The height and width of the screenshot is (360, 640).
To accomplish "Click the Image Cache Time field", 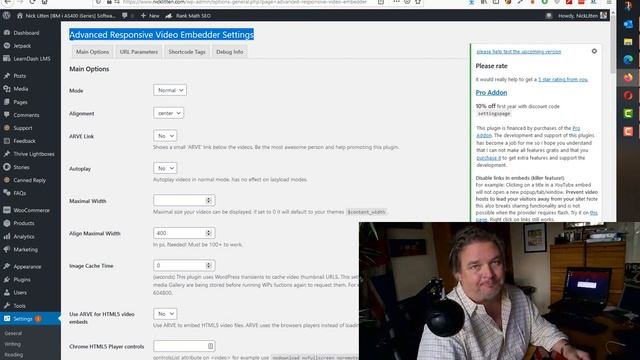I will [184, 265].
